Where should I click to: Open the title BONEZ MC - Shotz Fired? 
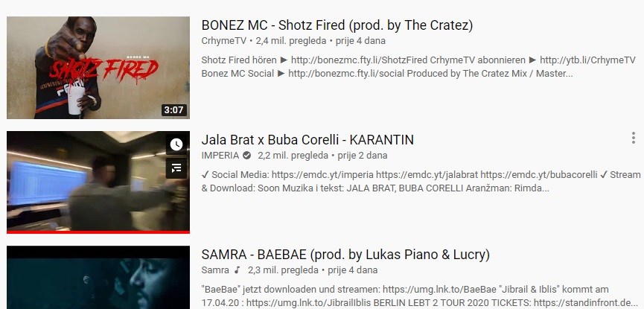(x=337, y=25)
